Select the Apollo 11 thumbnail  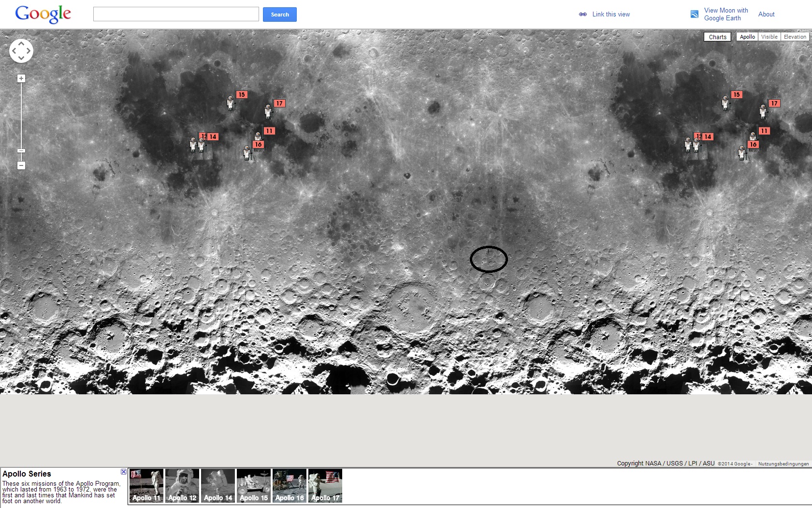146,486
